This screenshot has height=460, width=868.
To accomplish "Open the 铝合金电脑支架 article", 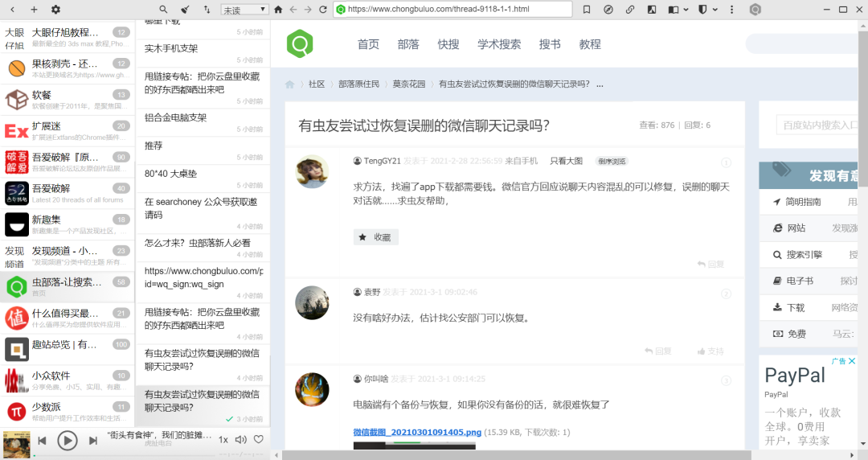I will [203, 122].
